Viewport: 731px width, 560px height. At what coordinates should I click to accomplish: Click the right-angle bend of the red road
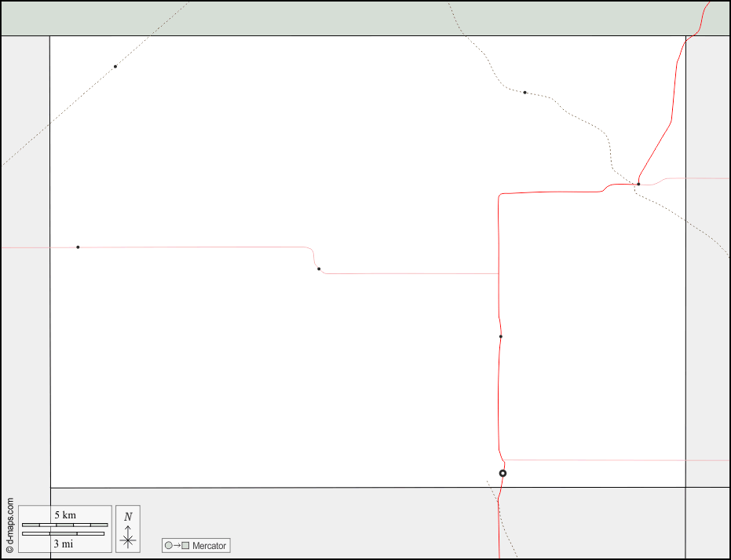(500, 194)
